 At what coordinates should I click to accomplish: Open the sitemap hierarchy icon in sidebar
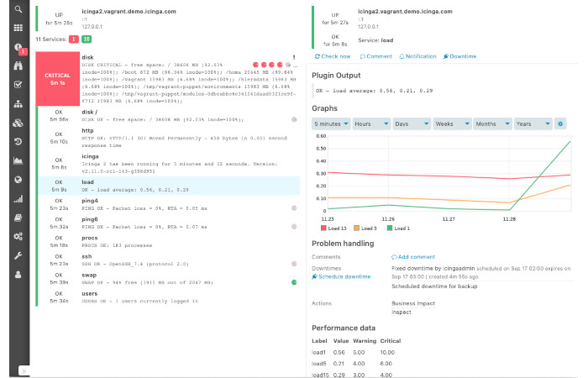pyautogui.click(x=18, y=104)
